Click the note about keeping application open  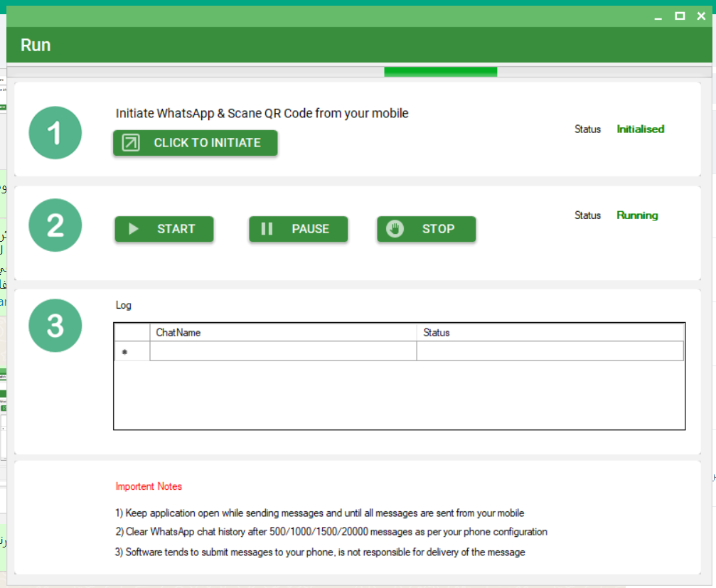click(x=320, y=513)
